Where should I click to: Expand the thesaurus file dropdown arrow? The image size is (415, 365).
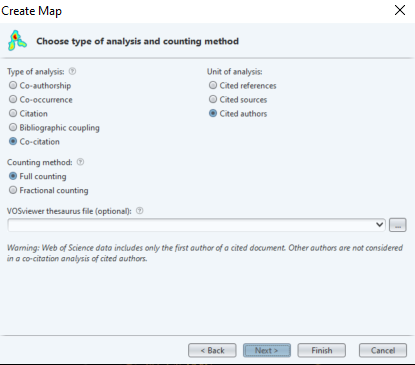coord(379,225)
